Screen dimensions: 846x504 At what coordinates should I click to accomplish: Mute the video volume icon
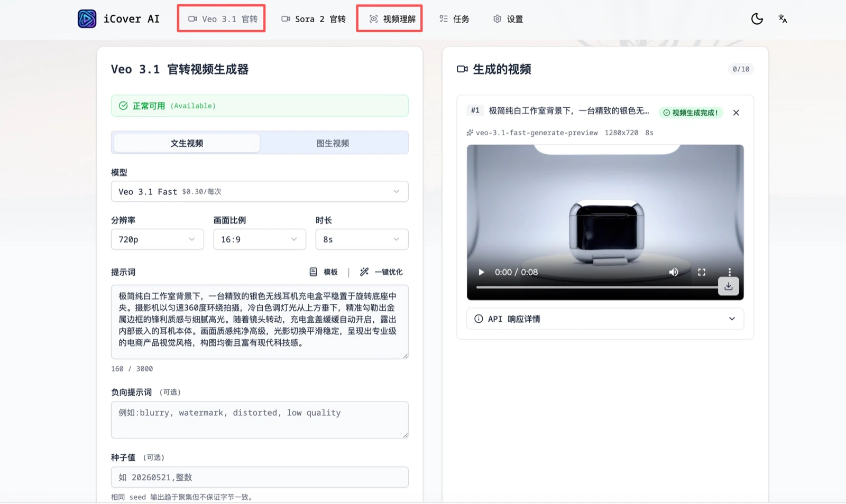coord(673,272)
